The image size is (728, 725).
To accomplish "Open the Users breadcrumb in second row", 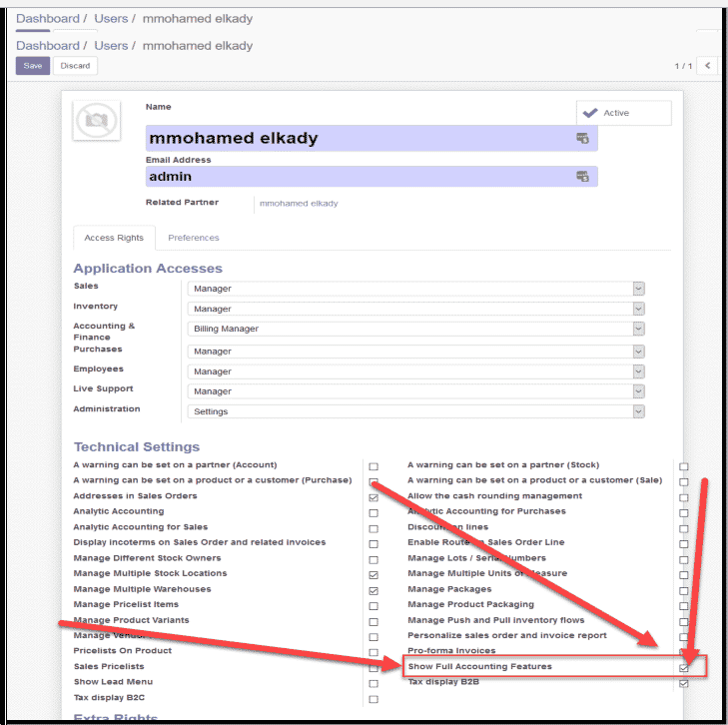I will coord(111,46).
